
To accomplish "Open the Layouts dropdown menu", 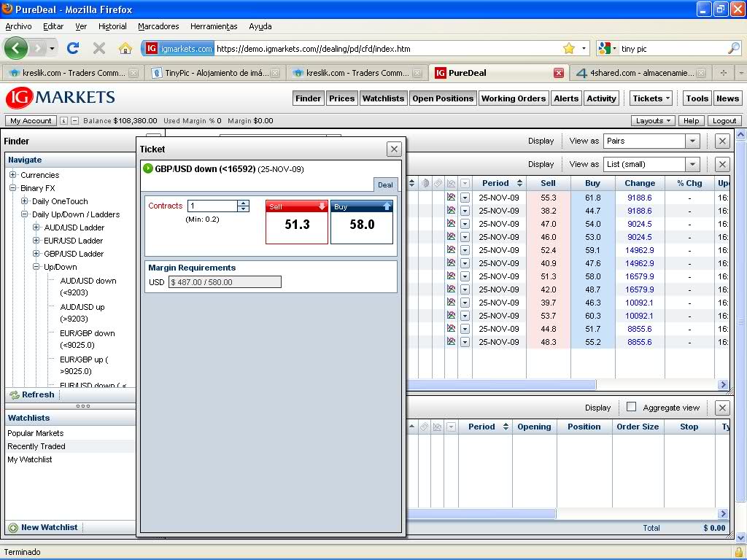I will click(x=653, y=121).
